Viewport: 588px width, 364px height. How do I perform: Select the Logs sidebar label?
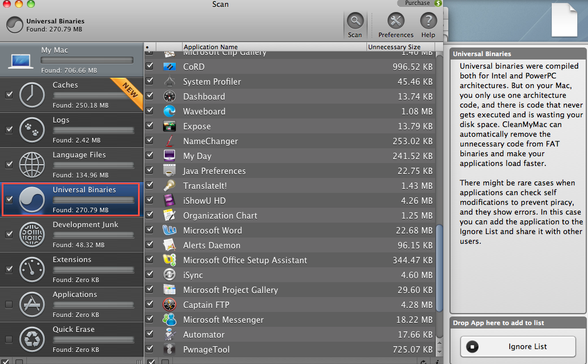click(x=61, y=120)
